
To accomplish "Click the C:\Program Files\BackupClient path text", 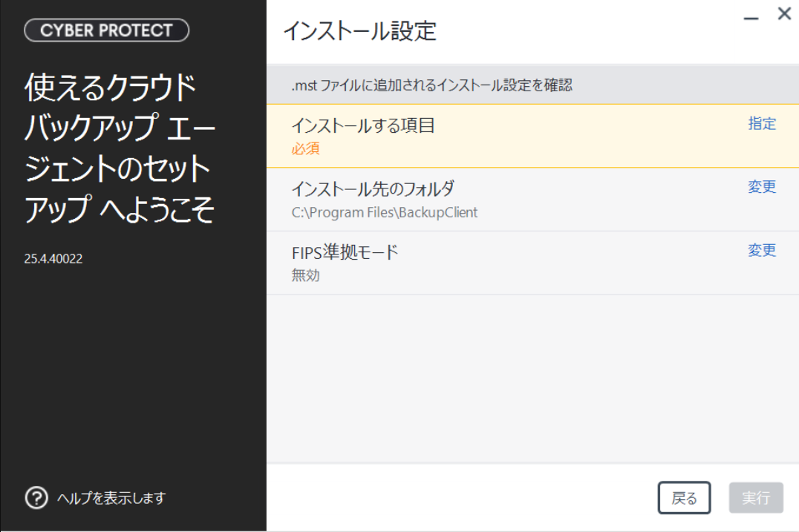I will [384, 212].
